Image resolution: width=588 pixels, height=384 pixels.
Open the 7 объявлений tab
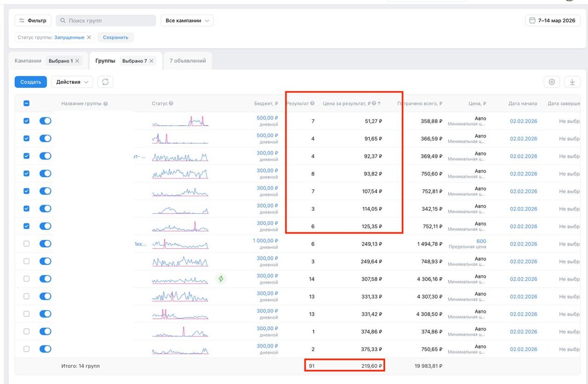(x=188, y=61)
